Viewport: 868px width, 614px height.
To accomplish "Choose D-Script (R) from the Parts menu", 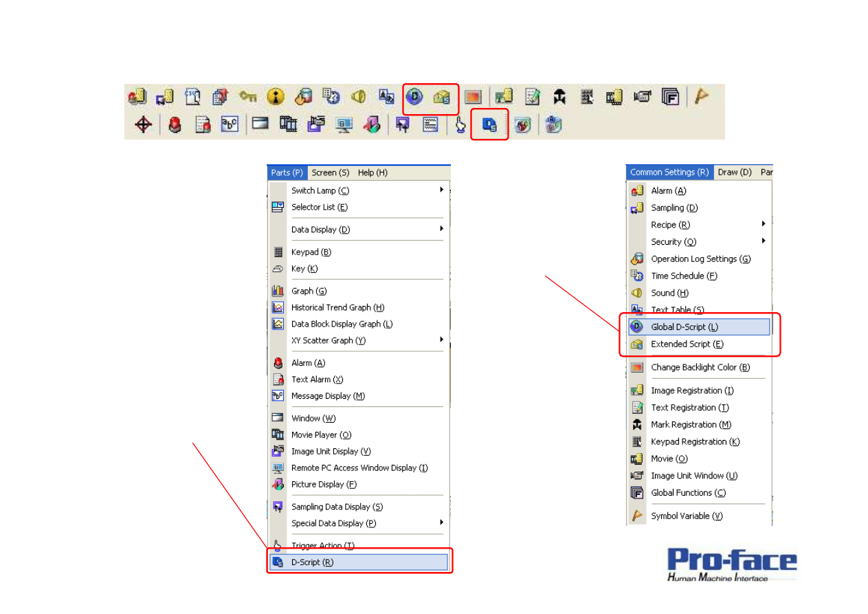I will pyautogui.click(x=312, y=562).
